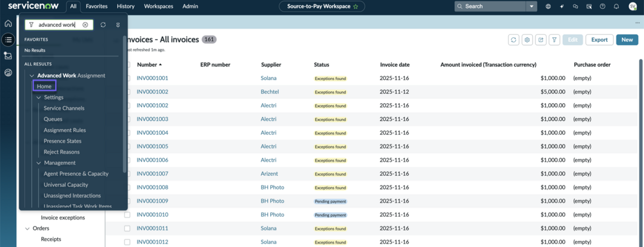Collapse the Settings group chevron
This screenshot has height=247, width=644.
[38, 97]
